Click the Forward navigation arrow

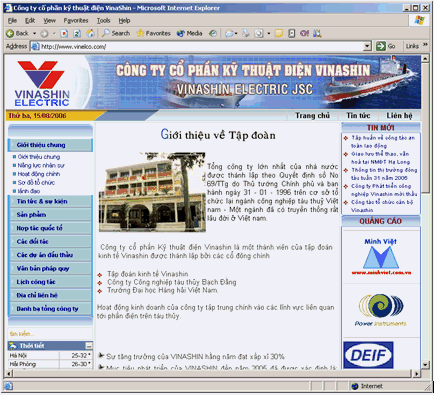pos(44,33)
